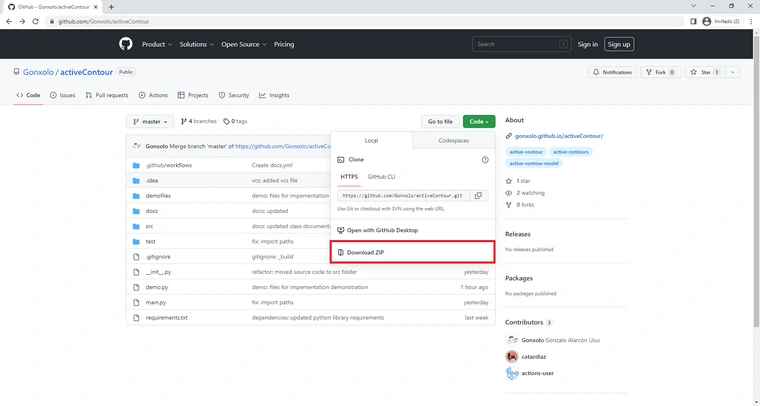Click the clone help question mark icon
Screen dimensions: 760x406
click(485, 160)
